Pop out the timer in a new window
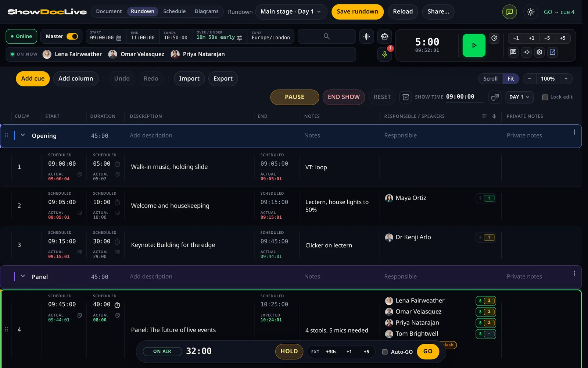588x368 pixels. click(552, 52)
